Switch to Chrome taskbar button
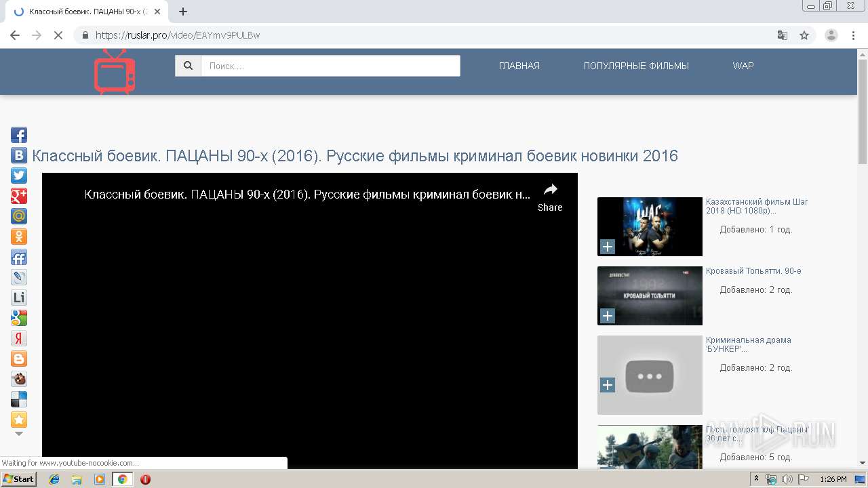This screenshot has height=488, width=868. coord(123,479)
